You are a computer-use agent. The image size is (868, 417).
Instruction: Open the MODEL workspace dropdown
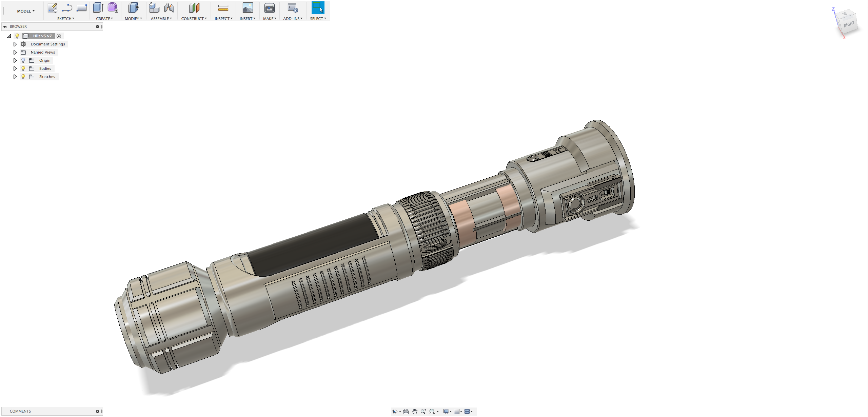pyautogui.click(x=26, y=11)
